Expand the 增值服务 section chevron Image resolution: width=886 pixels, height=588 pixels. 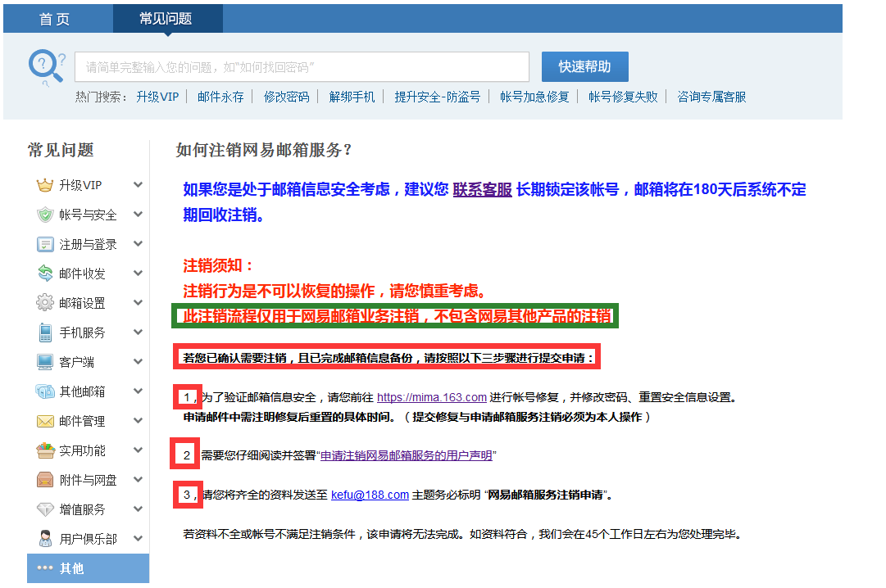(138, 509)
